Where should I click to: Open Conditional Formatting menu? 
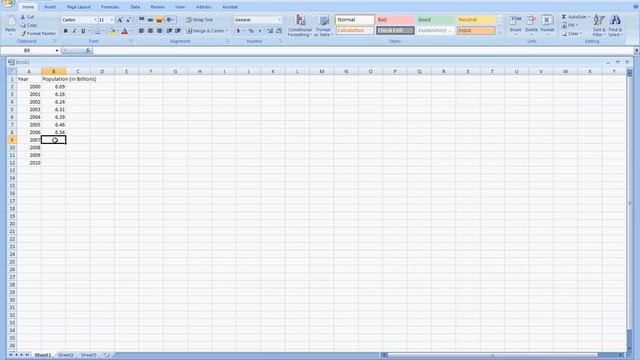point(300,25)
